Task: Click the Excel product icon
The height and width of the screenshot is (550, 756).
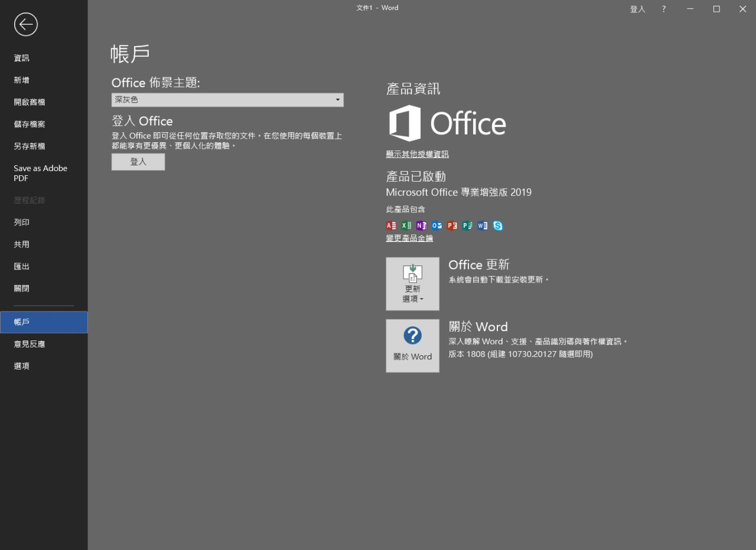Action: pyautogui.click(x=406, y=225)
